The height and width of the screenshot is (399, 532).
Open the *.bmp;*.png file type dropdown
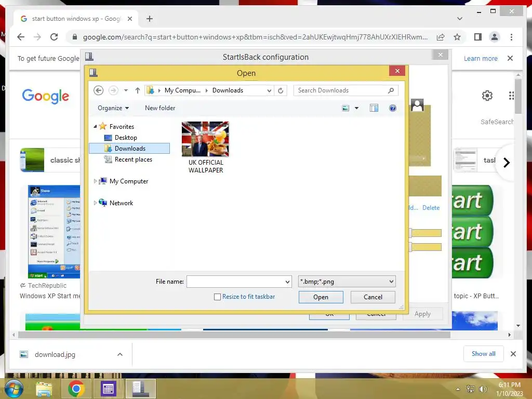347,282
